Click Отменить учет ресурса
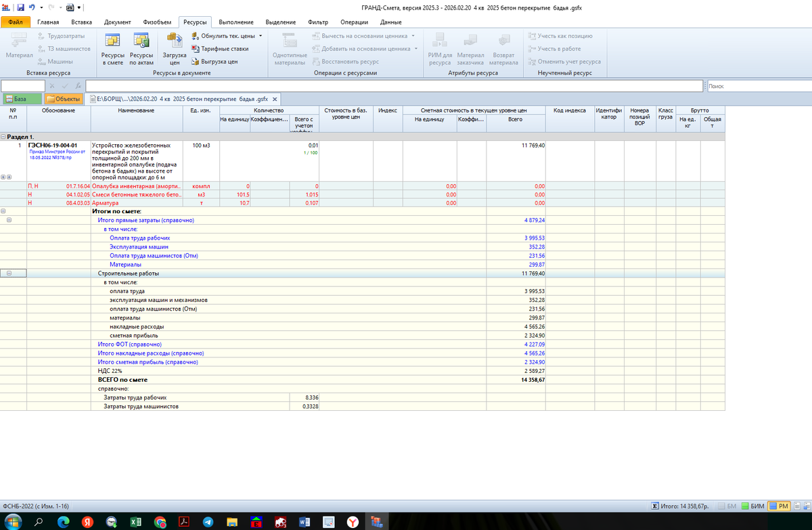 coord(564,62)
